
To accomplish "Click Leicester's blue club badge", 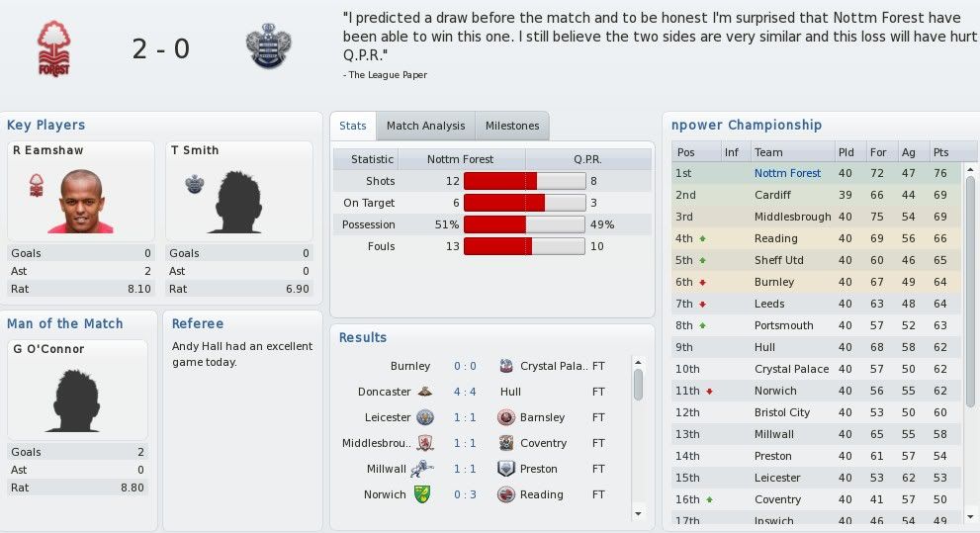I will [x=425, y=417].
